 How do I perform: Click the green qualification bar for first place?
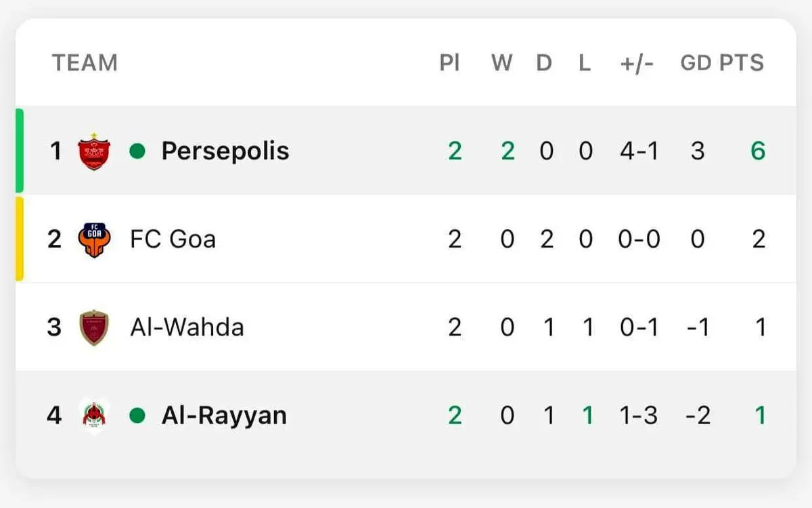[20, 150]
